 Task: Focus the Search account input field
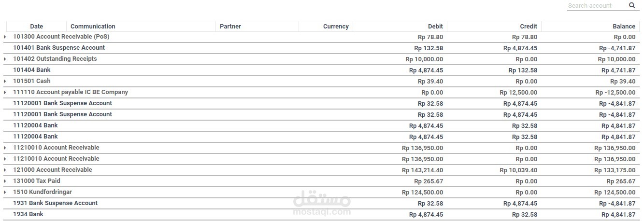coord(597,6)
